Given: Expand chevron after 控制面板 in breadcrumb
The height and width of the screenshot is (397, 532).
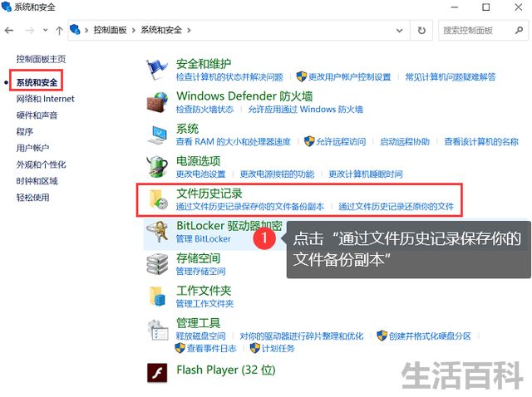Looking at the screenshot, I should pyautogui.click(x=134, y=31).
